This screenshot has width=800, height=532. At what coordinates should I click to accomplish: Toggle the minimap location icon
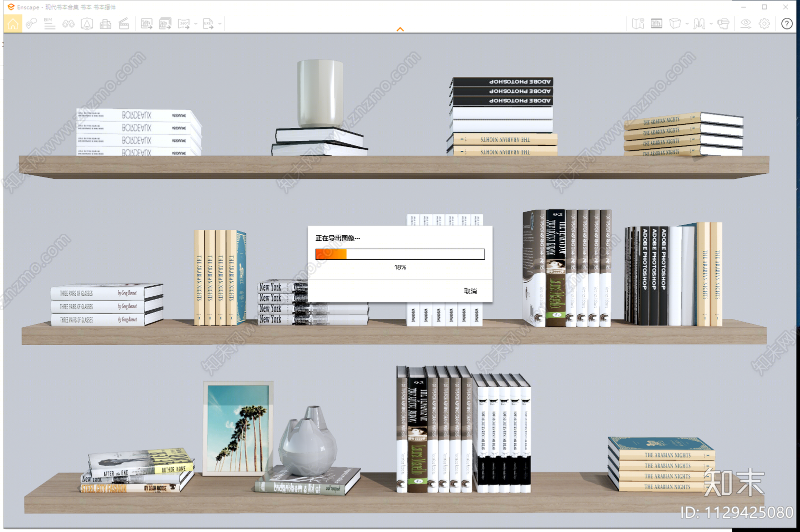tap(638, 23)
